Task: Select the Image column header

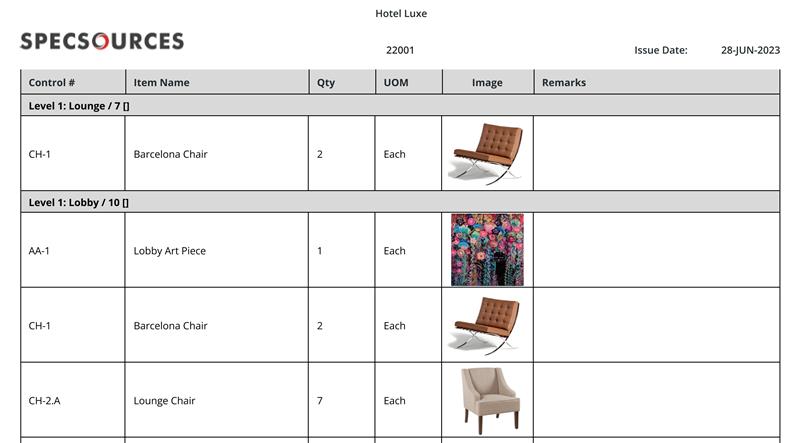Action: coord(488,82)
